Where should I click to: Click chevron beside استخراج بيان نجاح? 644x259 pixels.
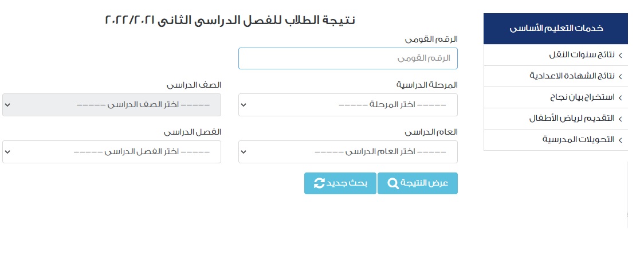(x=620, y=97)
